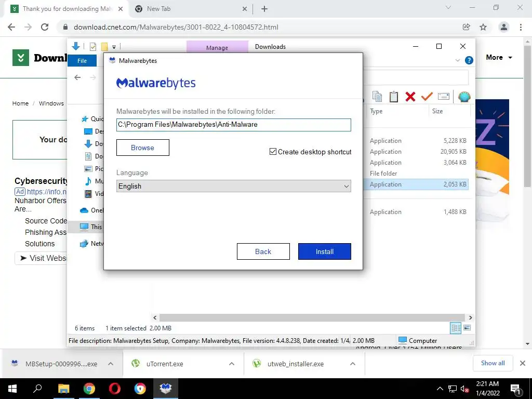Open Explorer help question mark icon
The width and height of the screenshot is (532, 399).
click(469, 60)
